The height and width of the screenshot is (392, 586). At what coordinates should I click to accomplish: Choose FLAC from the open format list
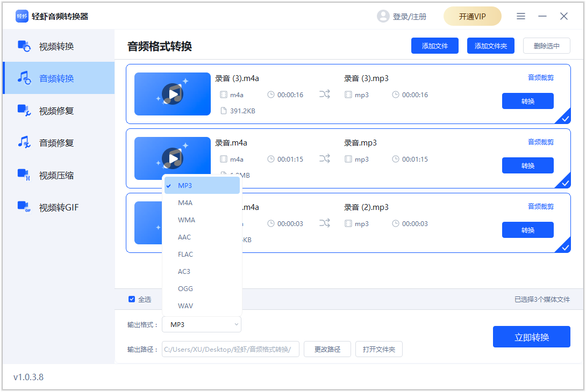185,254
